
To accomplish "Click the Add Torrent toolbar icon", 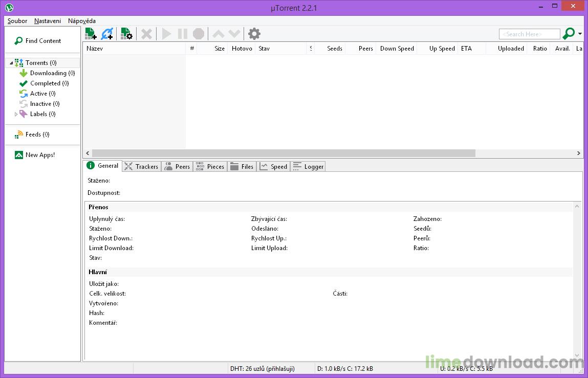I will click(91, 34).
